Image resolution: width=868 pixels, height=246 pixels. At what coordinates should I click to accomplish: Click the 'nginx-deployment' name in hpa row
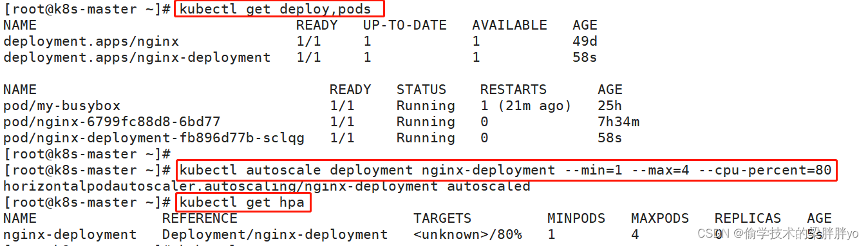(x=70, y=234)
